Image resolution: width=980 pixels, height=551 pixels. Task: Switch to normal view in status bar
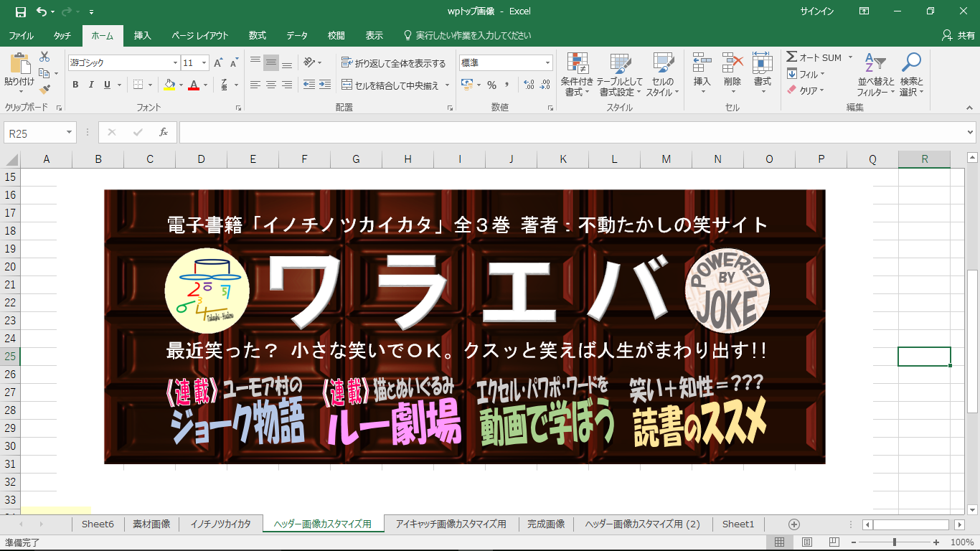coord(780,542)
